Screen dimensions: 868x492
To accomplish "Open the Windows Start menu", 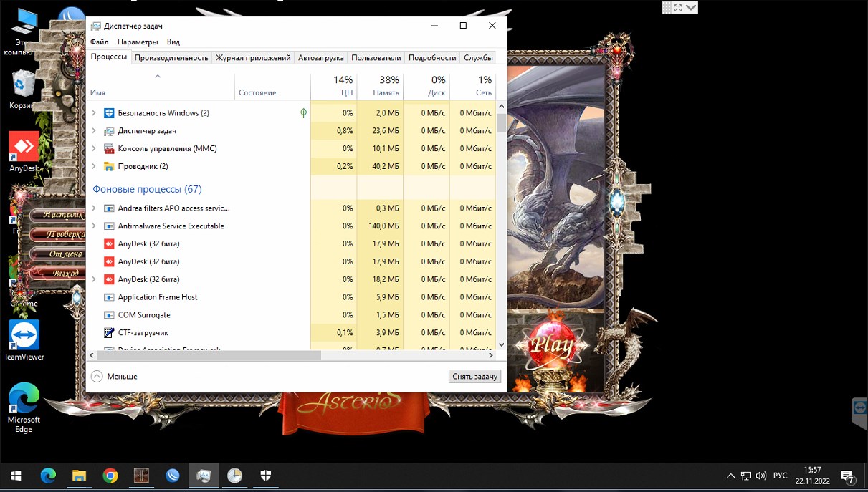I will pos(16,476).
